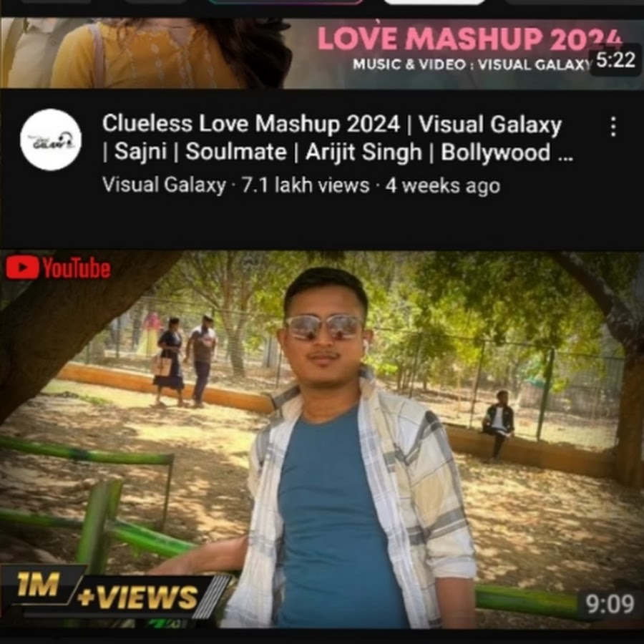Click the 9:09 duration badge
This screenshot has height=644, width=644.
coord(610,604)
